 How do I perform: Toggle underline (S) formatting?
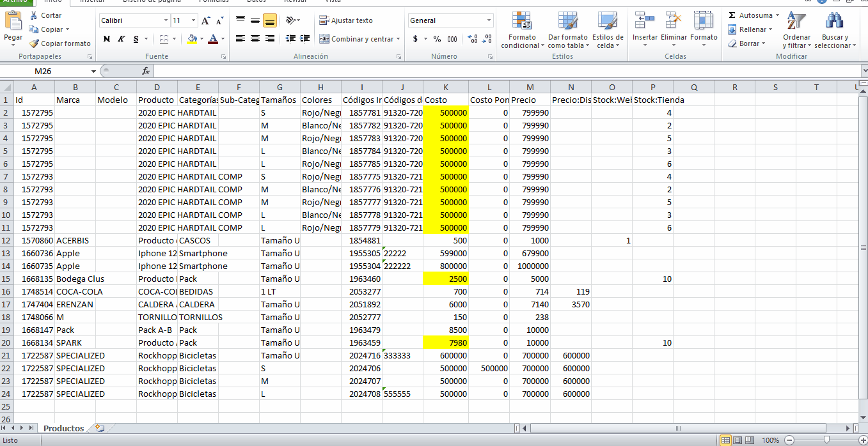(x=136, y=39)
